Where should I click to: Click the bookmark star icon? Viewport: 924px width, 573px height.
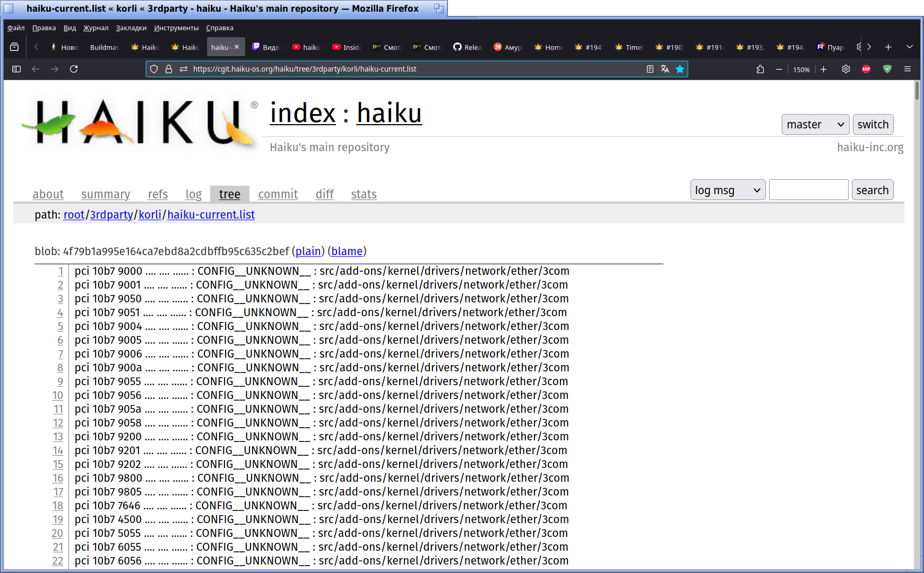(x=679, y=69)
